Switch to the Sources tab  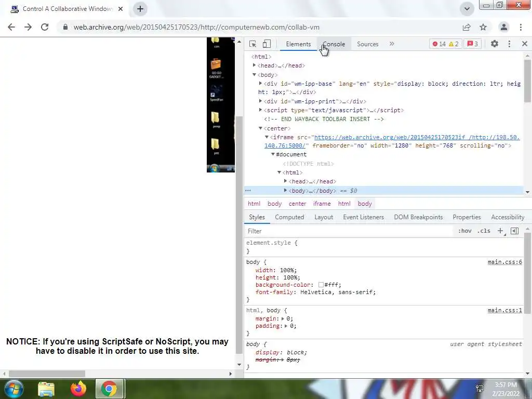[367, 44]
